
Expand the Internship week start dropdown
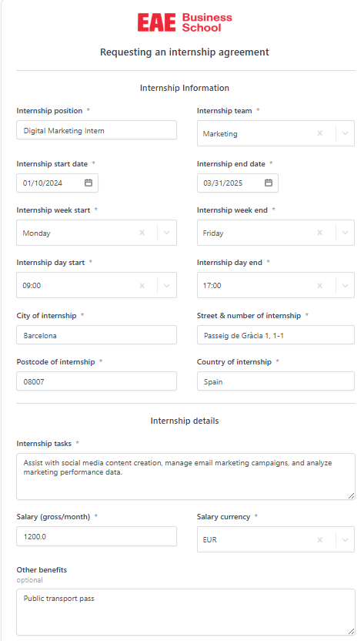click(x=167, y=233)
